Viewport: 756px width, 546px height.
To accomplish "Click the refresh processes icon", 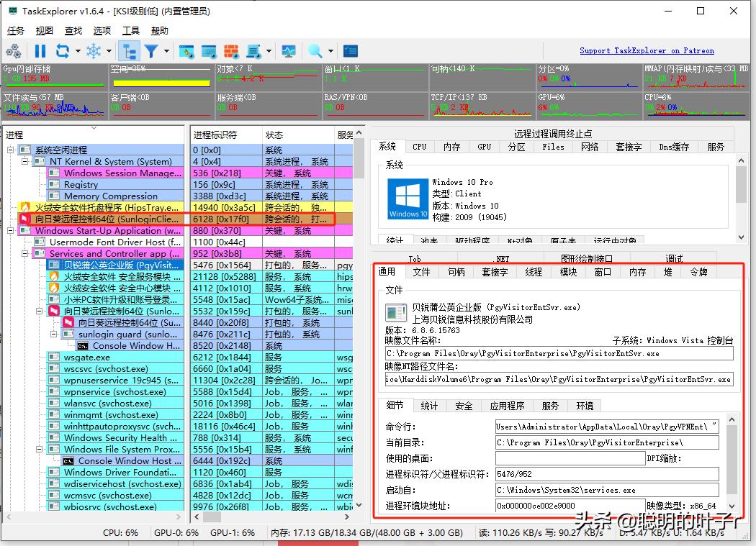I will click(x=62, y=50).
